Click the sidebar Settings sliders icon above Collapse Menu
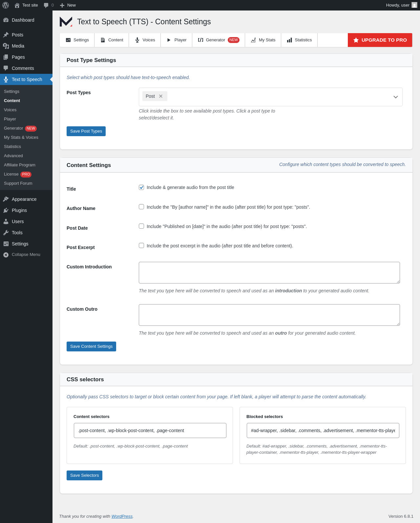Image resolution: width=420 pixels, height=523 pixels. point(6,244)
